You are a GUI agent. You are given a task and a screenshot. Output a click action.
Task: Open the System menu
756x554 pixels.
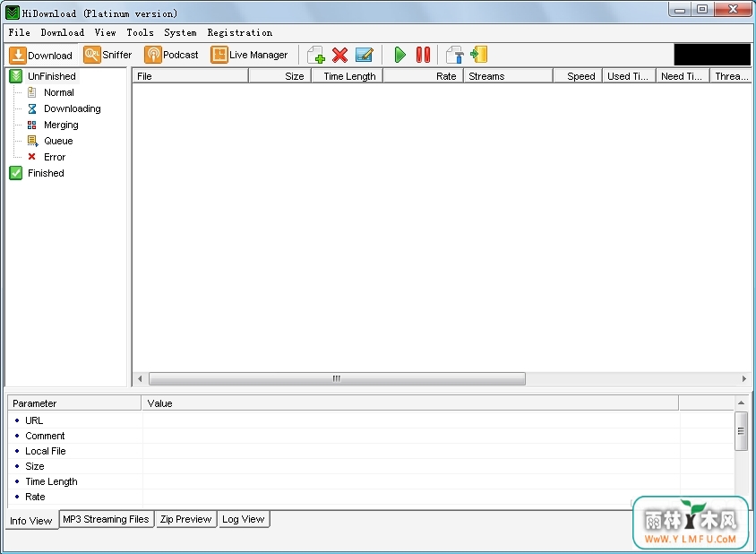point(180,32)
